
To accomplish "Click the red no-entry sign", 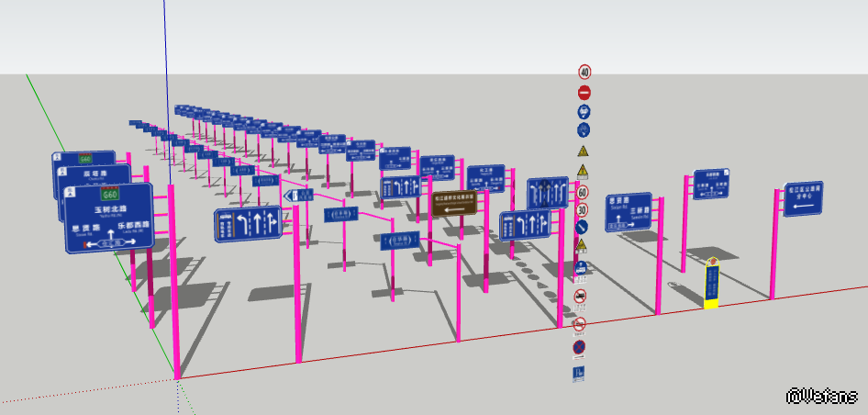I will pyautogui.click(x=584, y=93).
